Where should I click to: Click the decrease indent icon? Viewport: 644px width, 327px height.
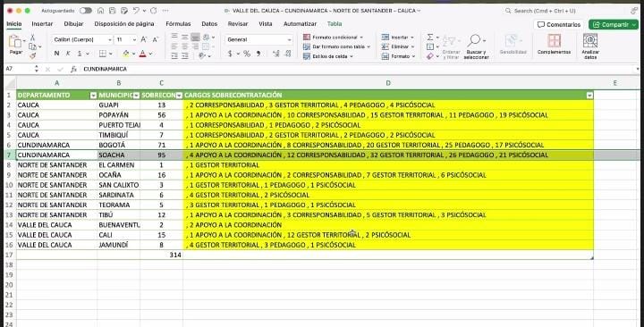click(174, 55)
